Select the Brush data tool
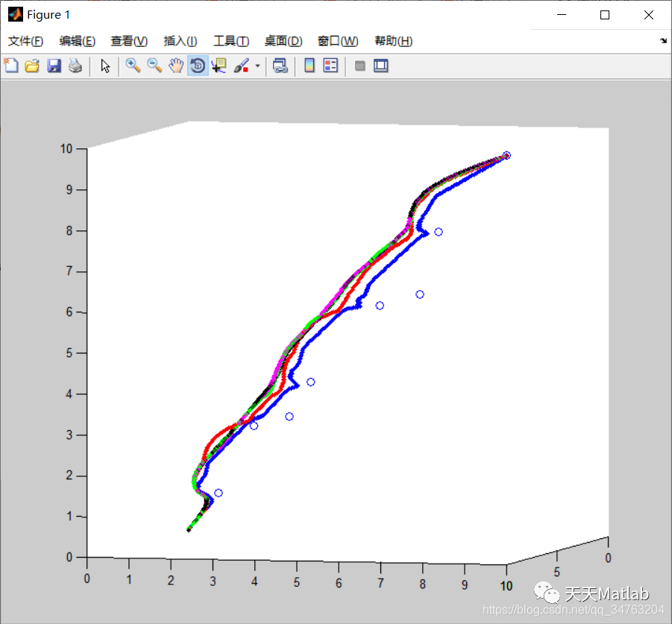 (x=242, y=66)
